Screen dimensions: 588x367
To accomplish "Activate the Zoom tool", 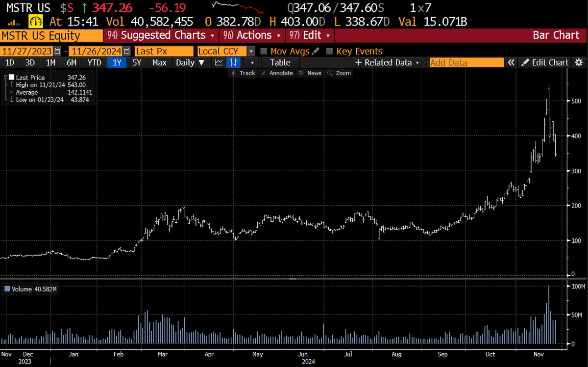I will click(339, 73).
